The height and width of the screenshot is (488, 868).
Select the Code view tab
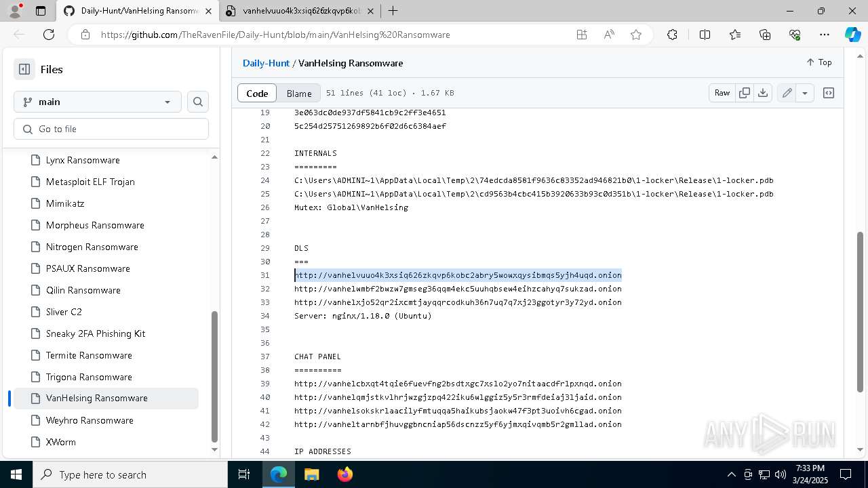click(x=257, y=94)
